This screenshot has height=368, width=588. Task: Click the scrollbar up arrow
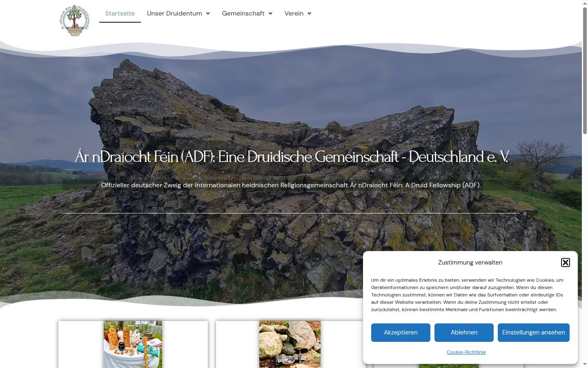(585, 3)
